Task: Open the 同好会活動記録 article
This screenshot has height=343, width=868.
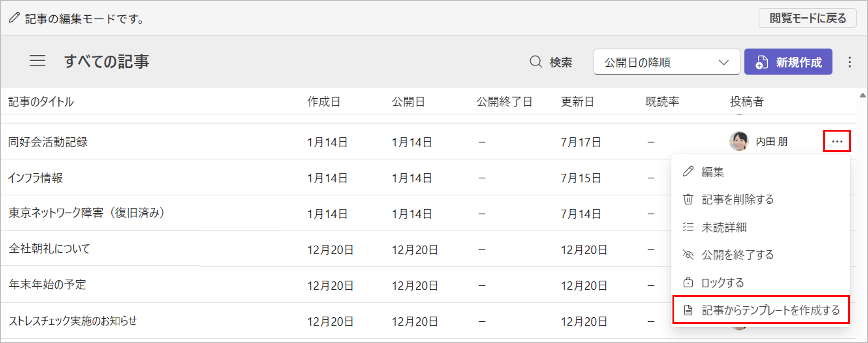Action: tap(48, 142)
